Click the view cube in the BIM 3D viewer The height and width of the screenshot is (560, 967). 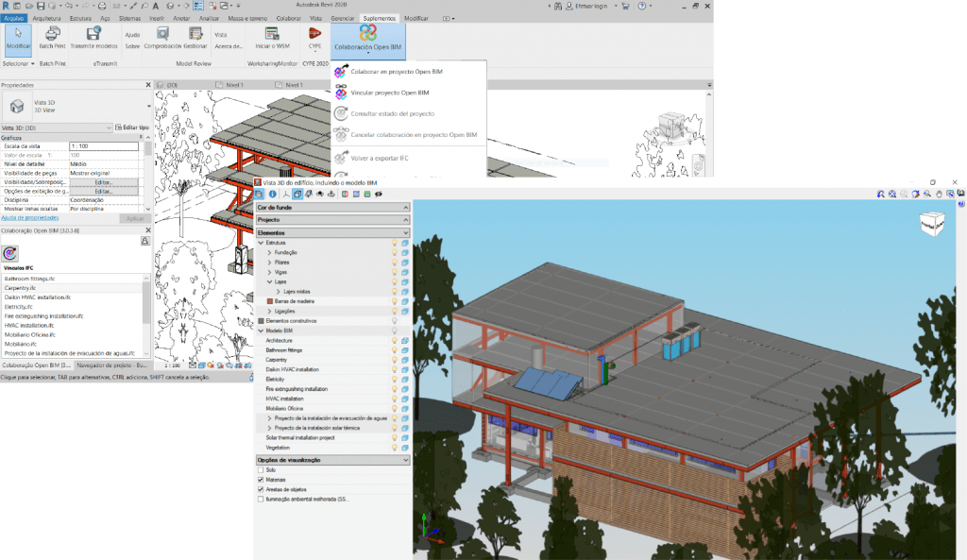[x=931, y=224]
